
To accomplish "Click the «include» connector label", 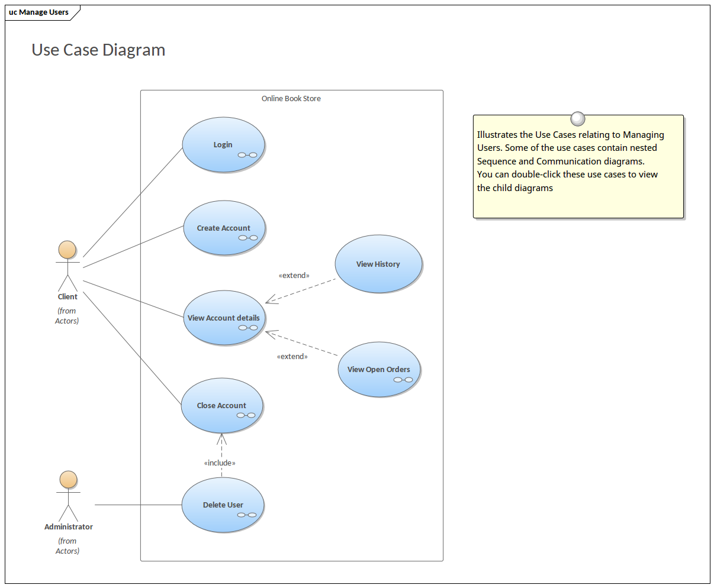I will [x=220, y=463].
